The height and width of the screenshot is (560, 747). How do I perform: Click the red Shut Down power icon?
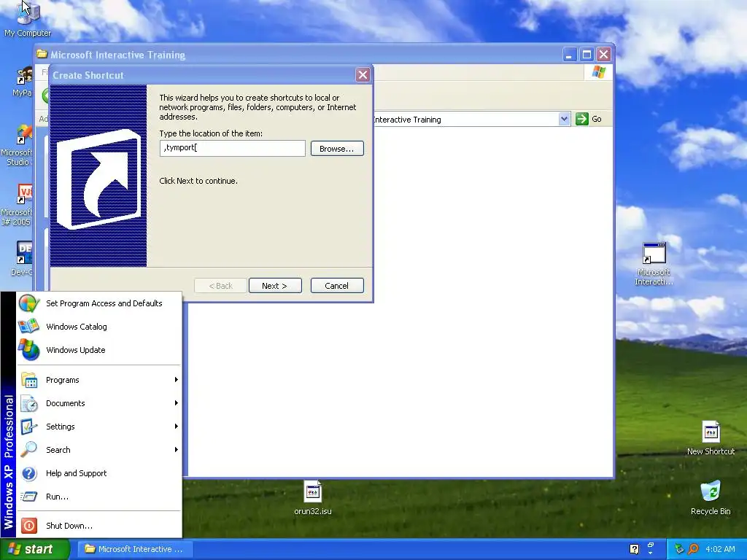[x=29, y=525]
